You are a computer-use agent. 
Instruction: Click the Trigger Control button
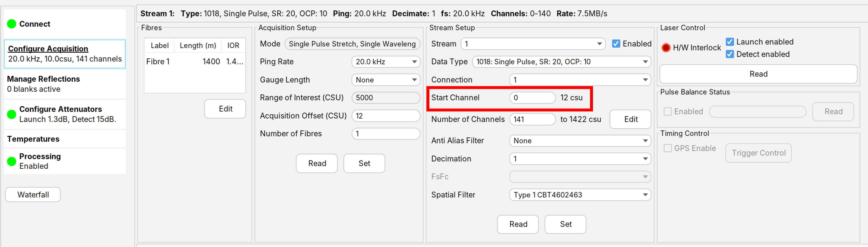coord(758,153)
